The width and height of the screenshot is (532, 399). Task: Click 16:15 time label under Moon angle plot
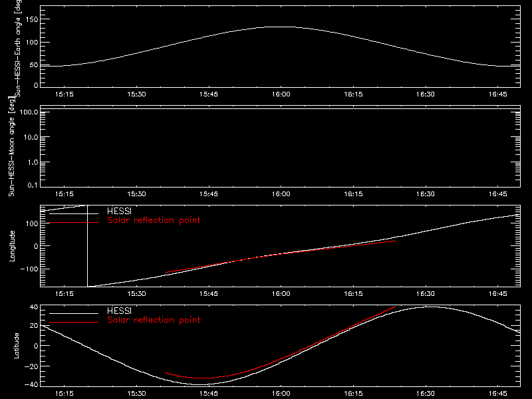(353, 194)
